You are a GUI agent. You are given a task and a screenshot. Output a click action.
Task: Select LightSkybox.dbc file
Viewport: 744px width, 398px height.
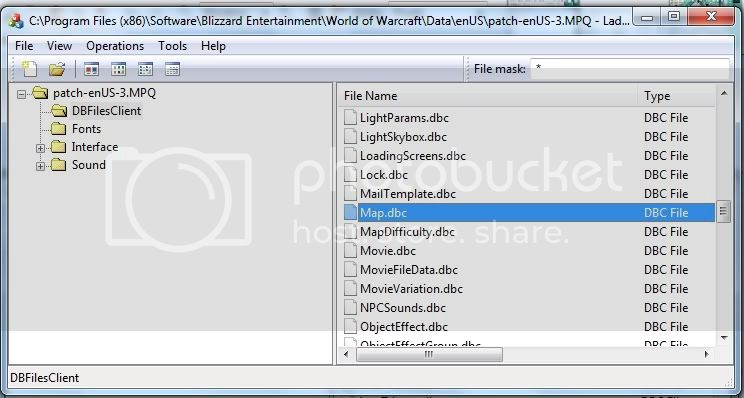[x=403, y=137]
